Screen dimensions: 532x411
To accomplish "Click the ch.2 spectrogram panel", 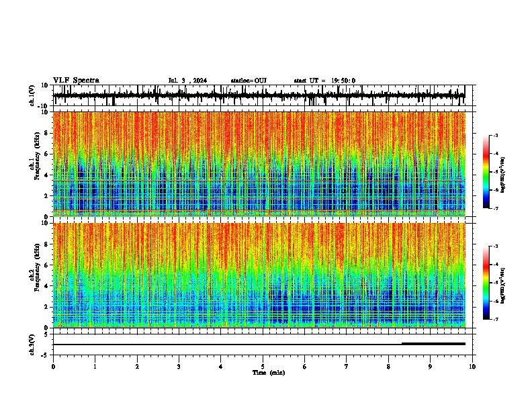I will point(259,275).
